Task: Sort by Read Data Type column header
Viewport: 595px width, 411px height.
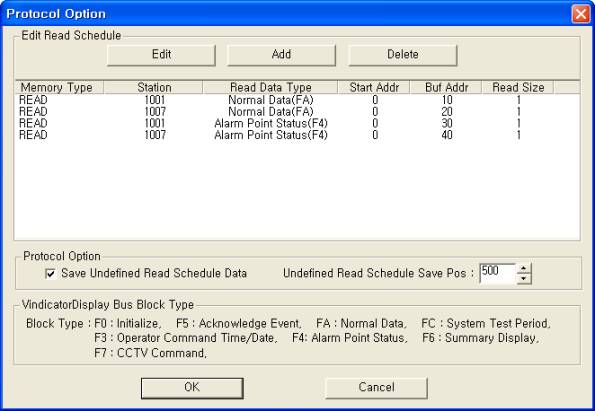Action: coord(270,87)
